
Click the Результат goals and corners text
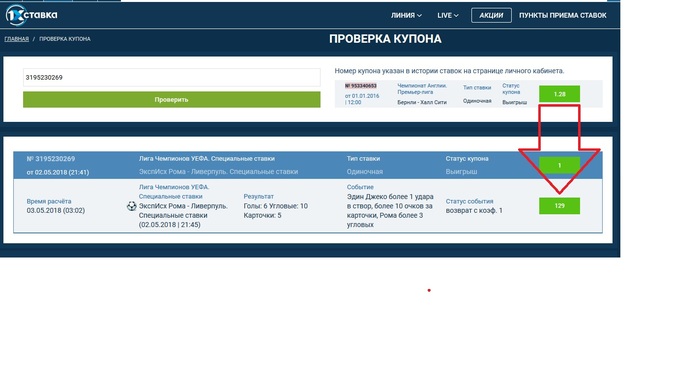[x=275, y=211]
